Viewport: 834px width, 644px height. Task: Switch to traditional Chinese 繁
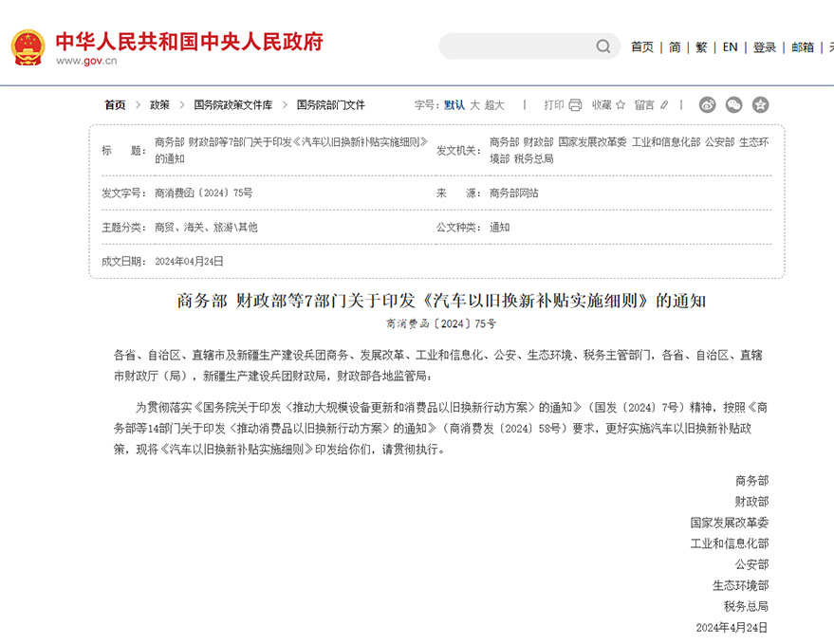click(x=701, y=47)
